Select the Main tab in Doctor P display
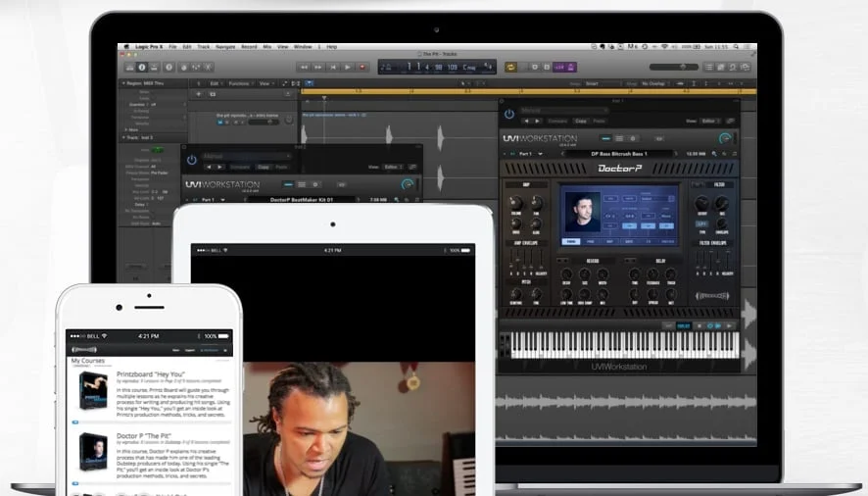Screen dimensions: 868x496 (571, 241)
